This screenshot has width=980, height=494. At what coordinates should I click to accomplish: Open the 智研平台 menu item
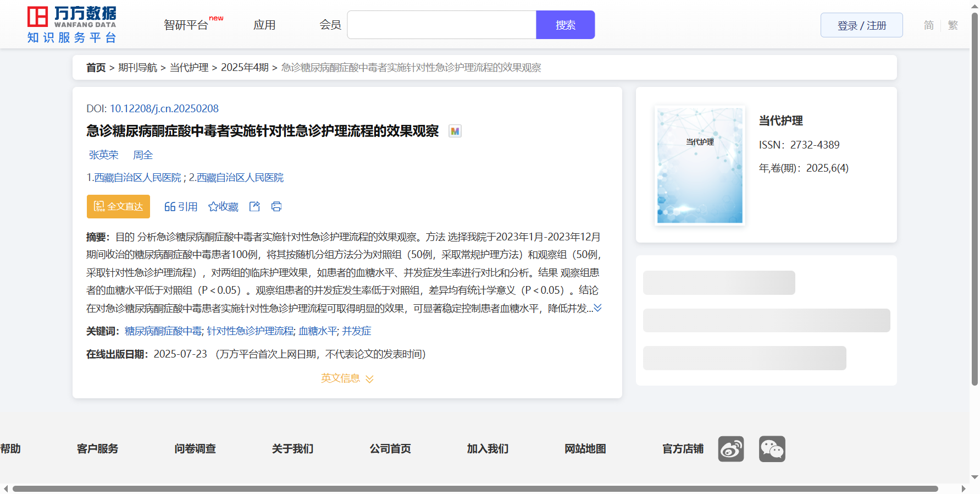coord(186,25)
